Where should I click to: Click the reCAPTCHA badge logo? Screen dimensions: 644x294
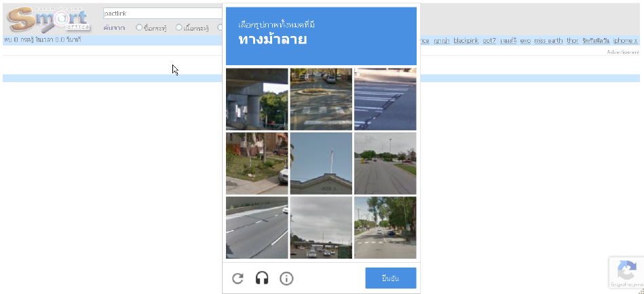[x=627, y=270]
